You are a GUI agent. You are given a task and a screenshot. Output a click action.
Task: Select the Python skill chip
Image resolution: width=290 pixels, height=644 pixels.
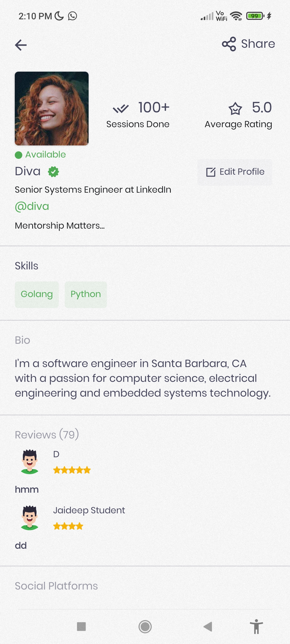pos(85,294)
